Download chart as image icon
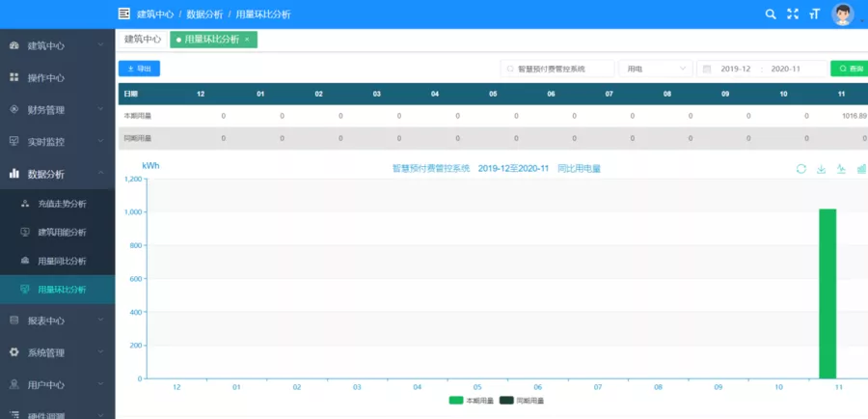Screen dimensions: 868x419 tap(822, 169)
